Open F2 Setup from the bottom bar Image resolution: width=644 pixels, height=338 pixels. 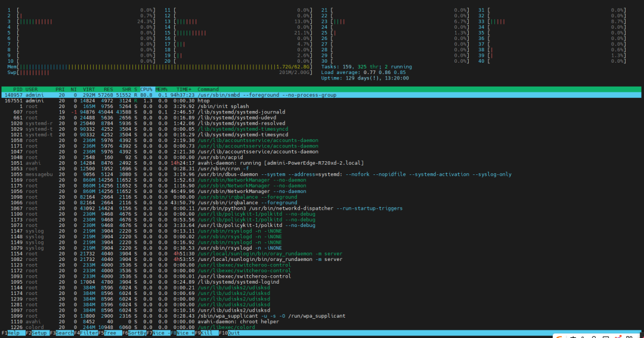(x=38, y=333)
